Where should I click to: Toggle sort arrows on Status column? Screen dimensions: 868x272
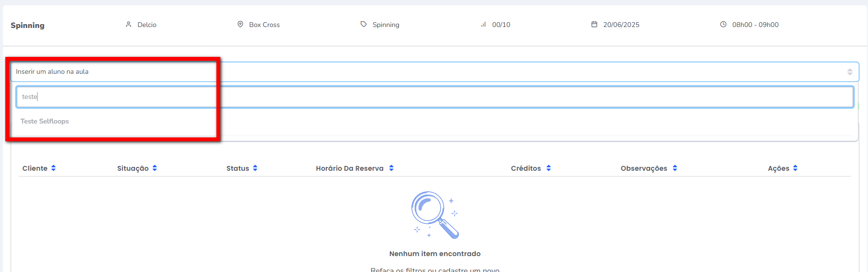[255, 168]
